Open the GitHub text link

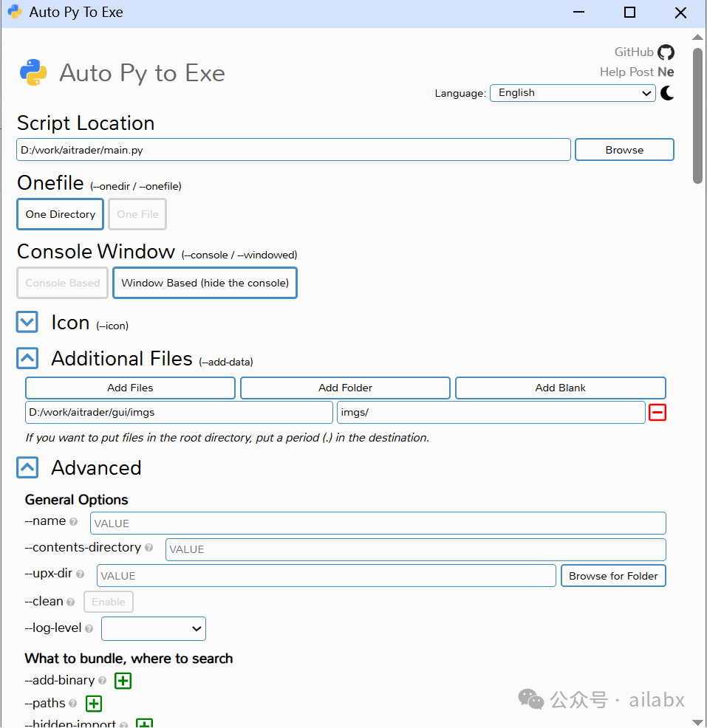[634, 52]
